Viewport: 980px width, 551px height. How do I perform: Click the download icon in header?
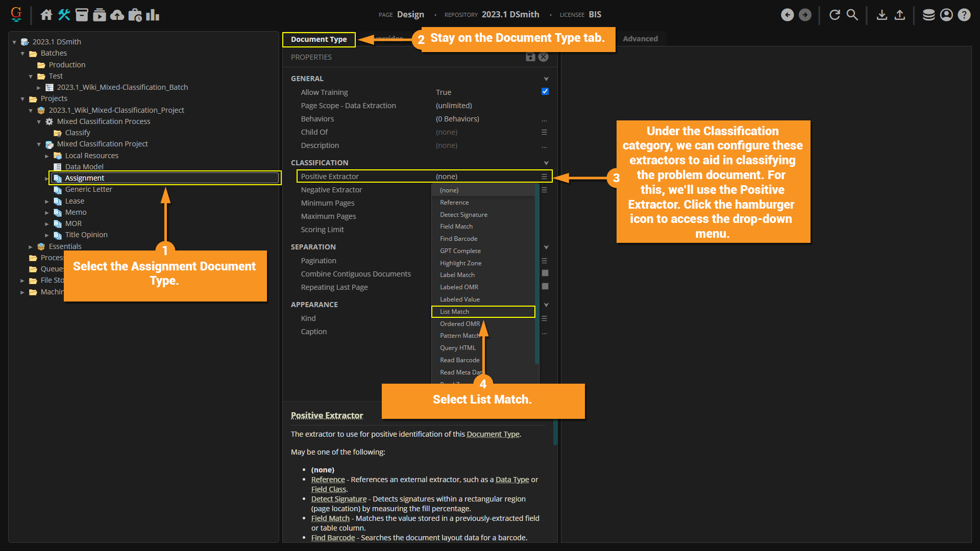pos(881,15)
